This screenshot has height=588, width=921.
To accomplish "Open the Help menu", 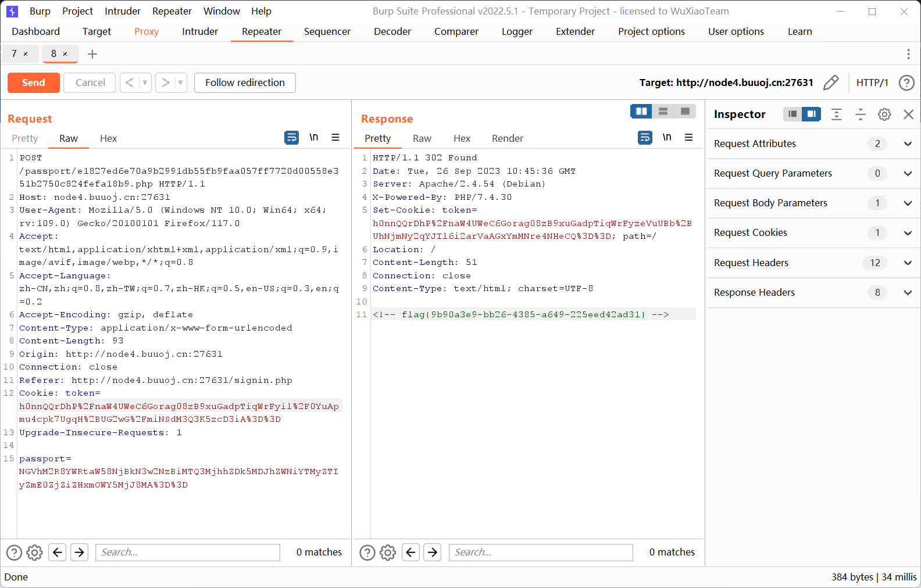I will click(x=261, y=11).
